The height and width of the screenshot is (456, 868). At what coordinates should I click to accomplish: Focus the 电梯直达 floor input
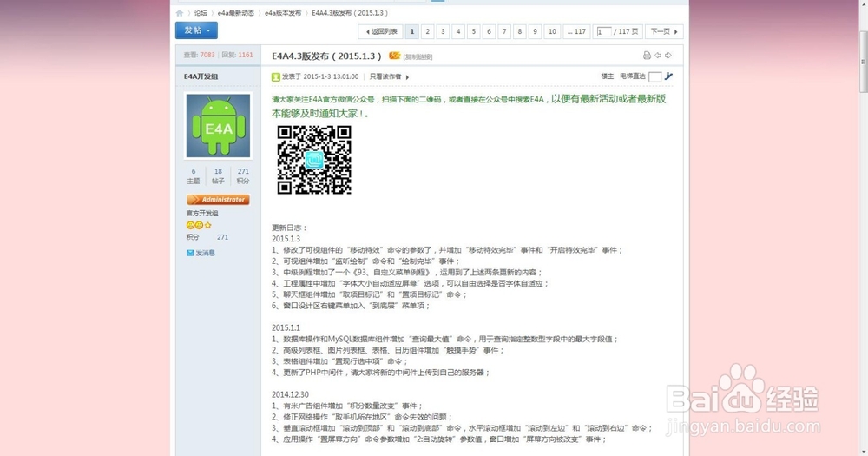point(654,76)
